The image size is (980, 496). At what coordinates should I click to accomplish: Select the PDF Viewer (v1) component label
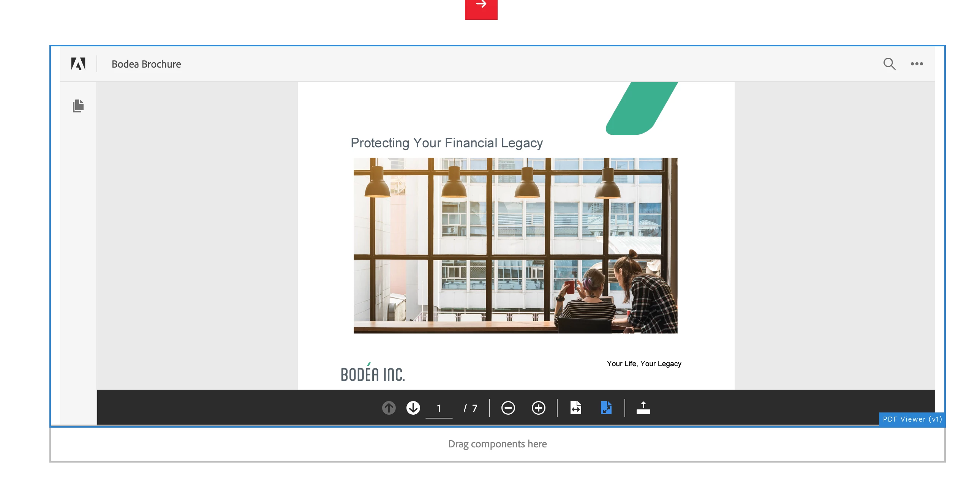click(912, 419)
